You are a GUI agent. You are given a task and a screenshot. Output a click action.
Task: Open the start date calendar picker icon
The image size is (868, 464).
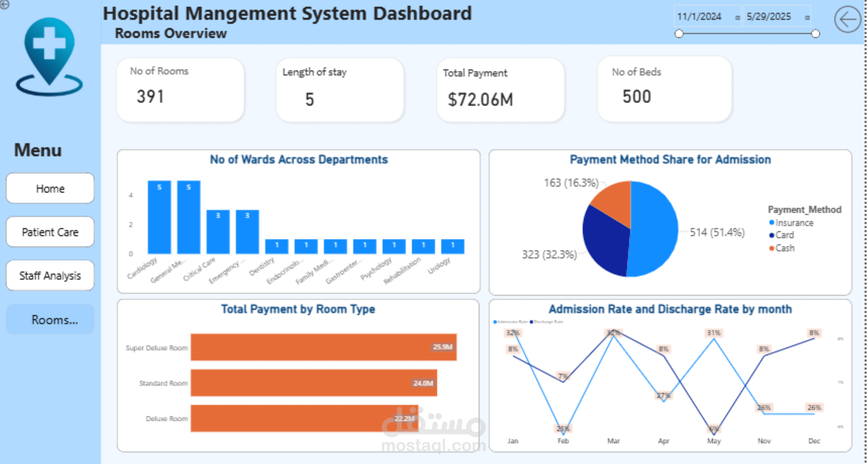(x=737, y=17)
